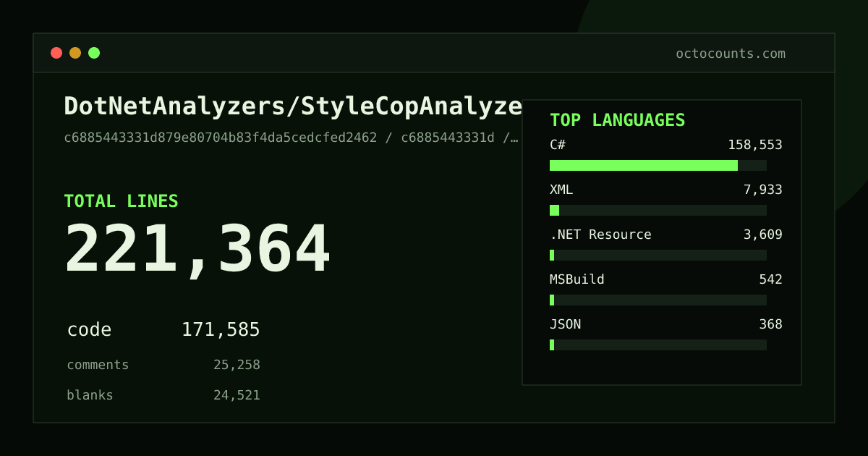Click the C# progress bar
This screenshot has width=868, height=456.
coord(658,165)
